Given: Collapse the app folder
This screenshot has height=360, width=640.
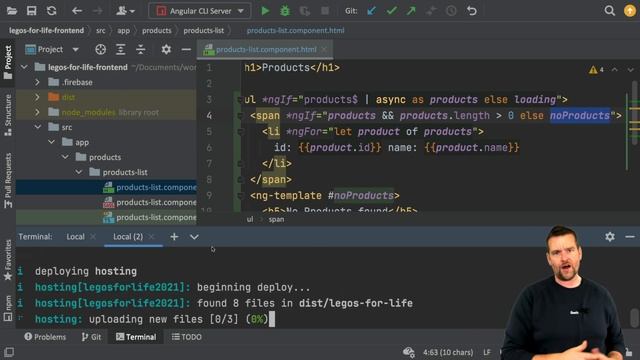Looking at the screenshot, I should 51,142.
